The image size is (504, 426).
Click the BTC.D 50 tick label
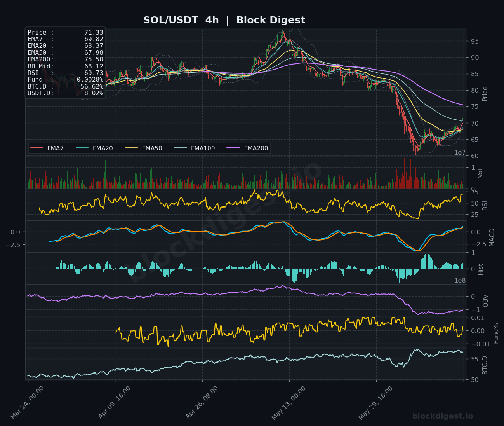474,380
